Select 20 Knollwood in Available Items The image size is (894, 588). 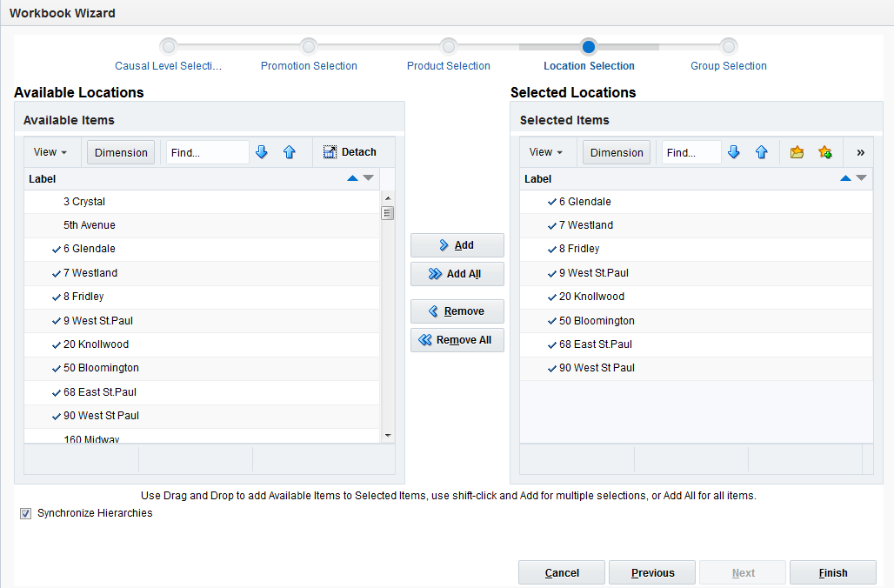tap(202, 344)
